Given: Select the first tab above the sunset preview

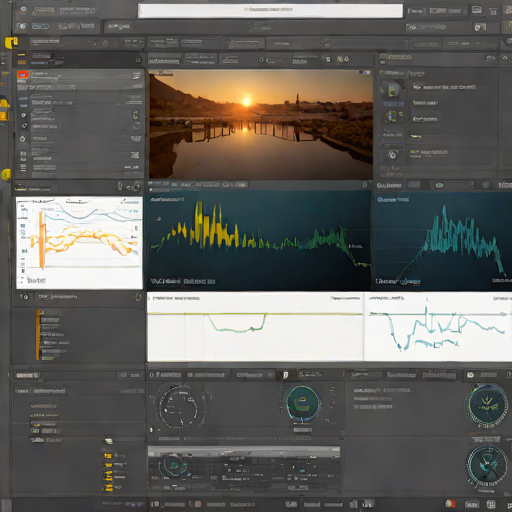Looking at the screenshot, I should point(164,59).
